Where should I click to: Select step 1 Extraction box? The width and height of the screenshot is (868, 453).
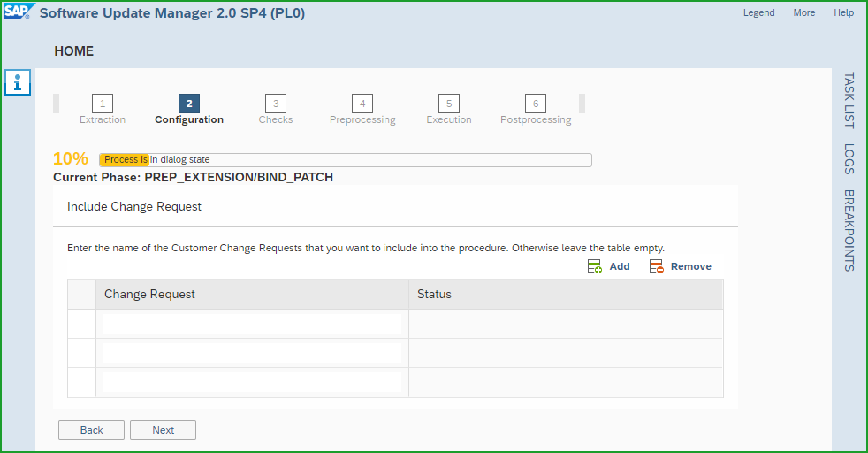pos(103,104)
